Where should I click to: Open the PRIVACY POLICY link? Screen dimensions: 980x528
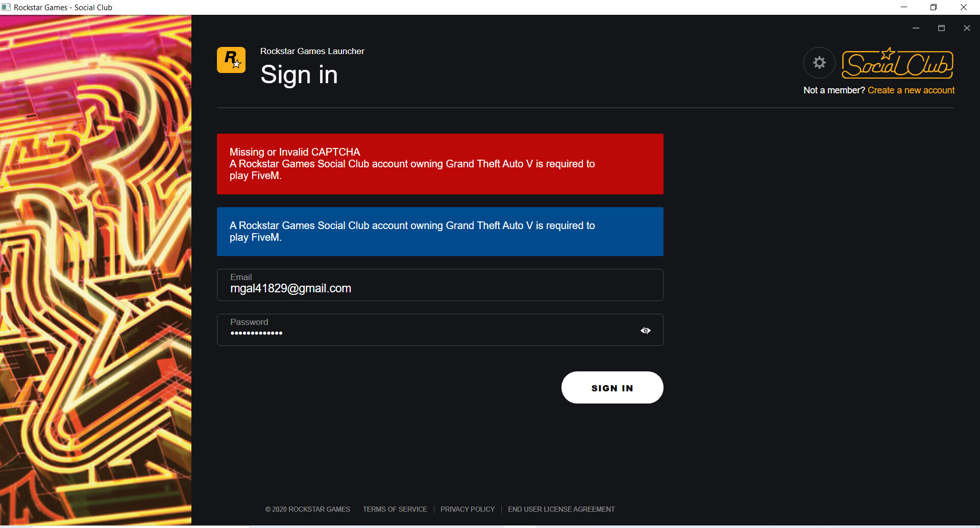tap(468, 509)
